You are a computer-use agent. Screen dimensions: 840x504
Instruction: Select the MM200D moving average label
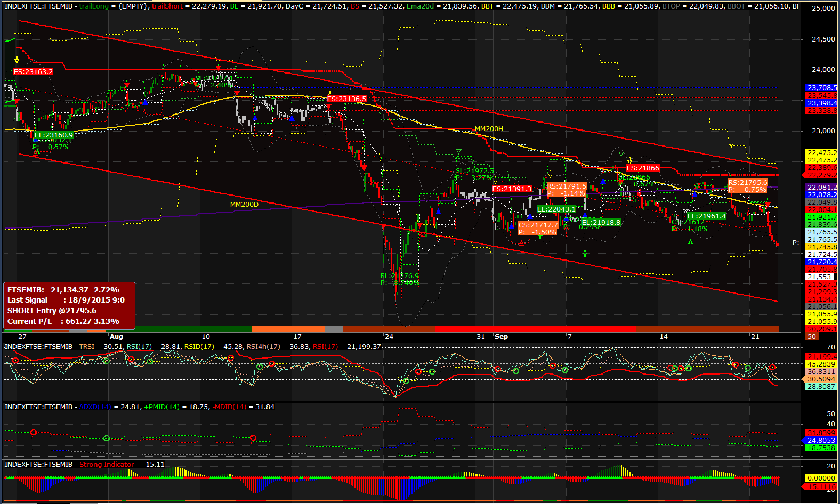tap(244, 205)
